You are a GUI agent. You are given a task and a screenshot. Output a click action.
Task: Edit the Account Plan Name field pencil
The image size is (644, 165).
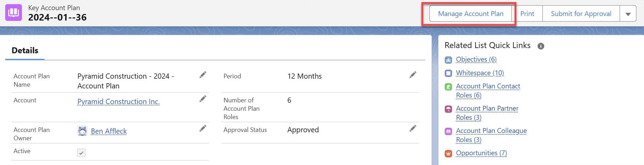[203, 75]
